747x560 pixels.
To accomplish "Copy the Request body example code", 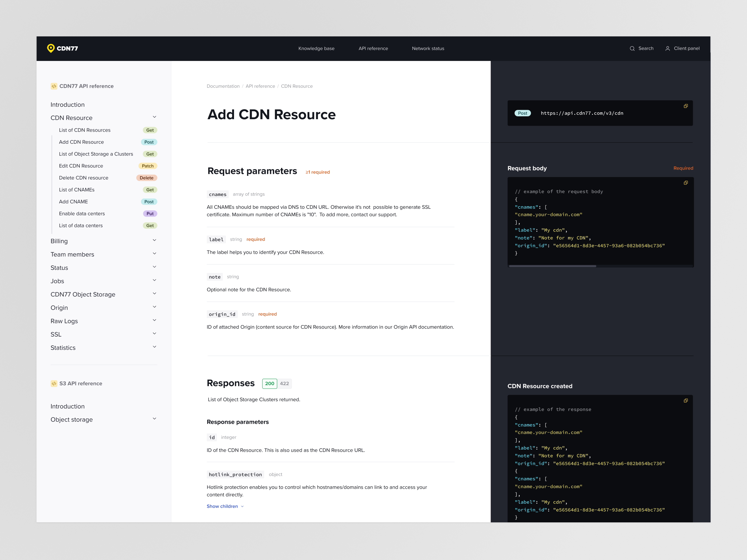I will pyautogui.click(x=686, y=183).
